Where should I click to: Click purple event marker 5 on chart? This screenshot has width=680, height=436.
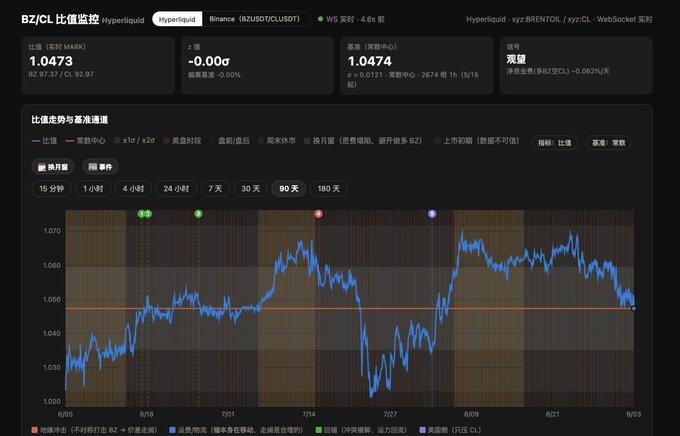(x=432, y=213)
